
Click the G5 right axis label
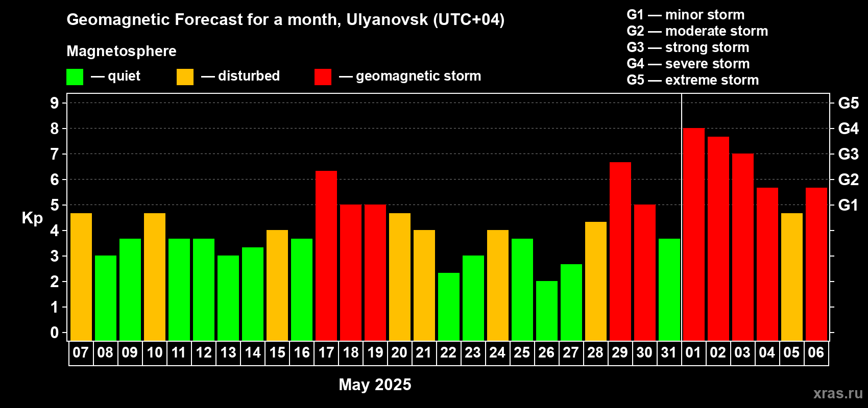tap(849, 103)
